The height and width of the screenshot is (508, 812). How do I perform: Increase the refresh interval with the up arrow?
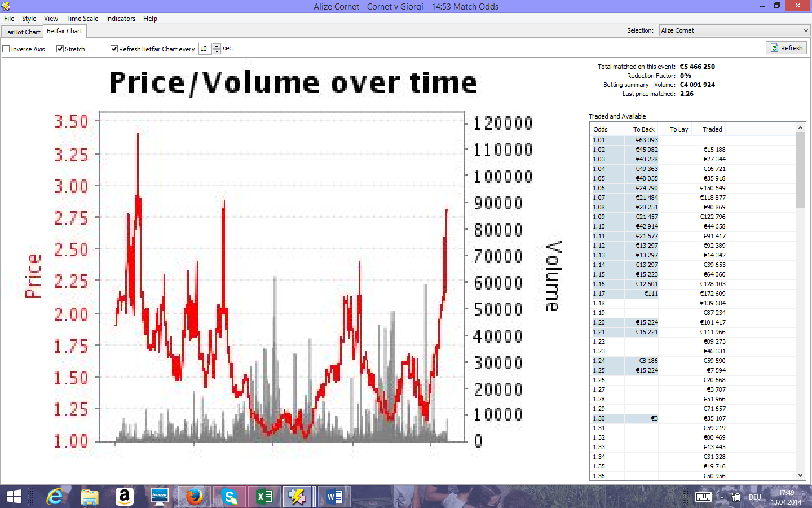coord(217,46)
